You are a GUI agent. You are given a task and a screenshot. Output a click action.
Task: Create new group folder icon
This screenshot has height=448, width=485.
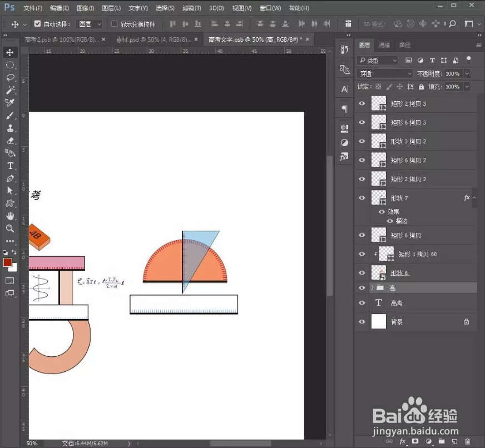pyautogui.click(x=442, y=441)
